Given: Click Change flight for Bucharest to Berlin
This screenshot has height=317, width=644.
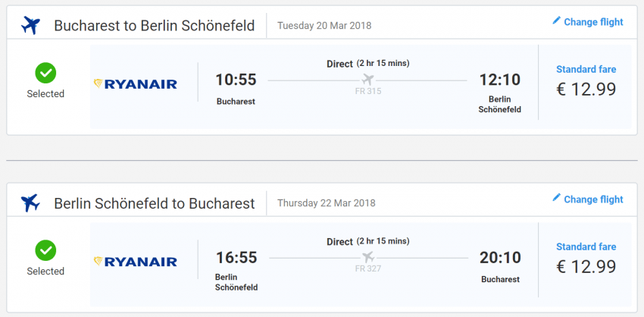Looking at the screenshot, I should click(593, 22).
